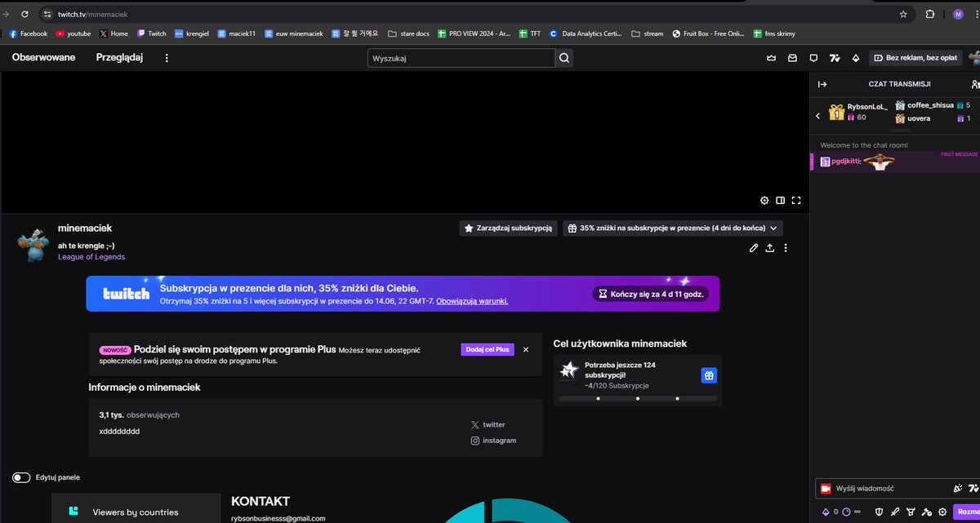Open the Przeglądaj tab
This screenshot has width=980, height=523.
[119, 58]
